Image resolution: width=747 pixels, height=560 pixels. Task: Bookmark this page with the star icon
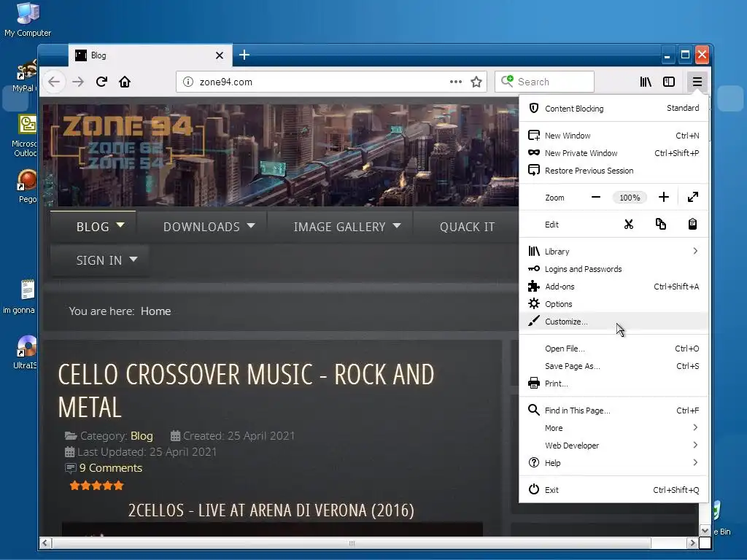tap(476, 82)
